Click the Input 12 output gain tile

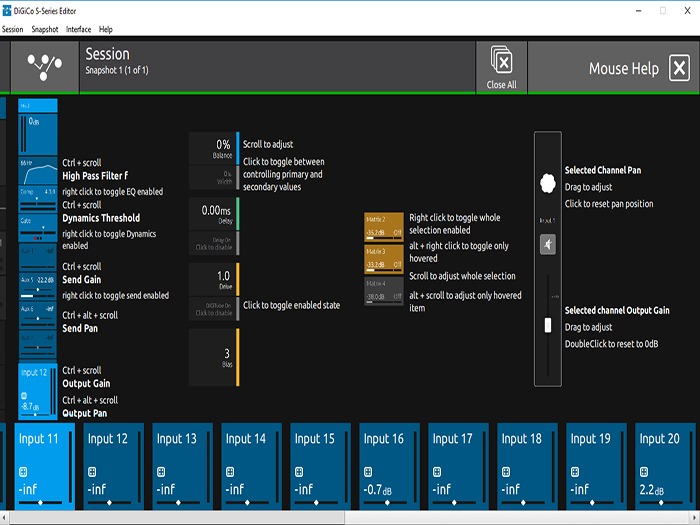pos(38,390)
